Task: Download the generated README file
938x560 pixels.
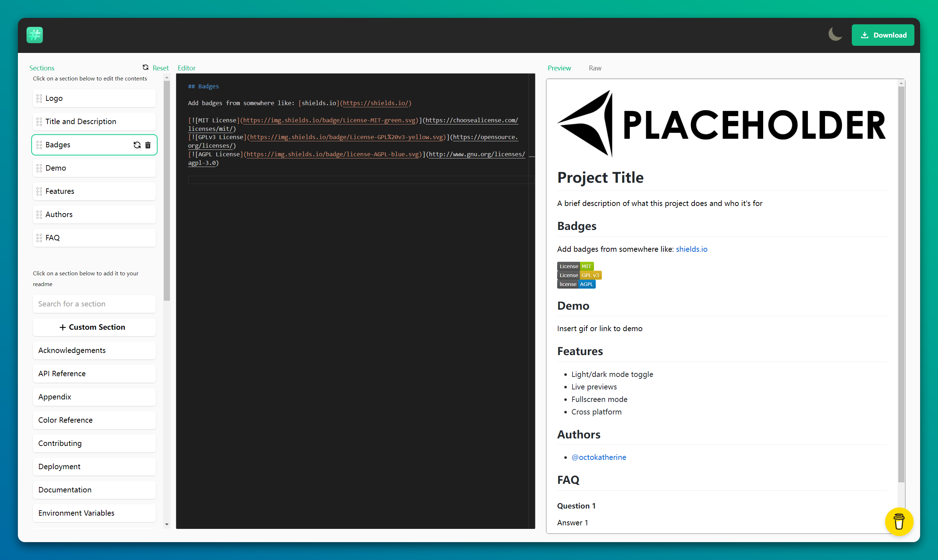Action: click(883, 35)
